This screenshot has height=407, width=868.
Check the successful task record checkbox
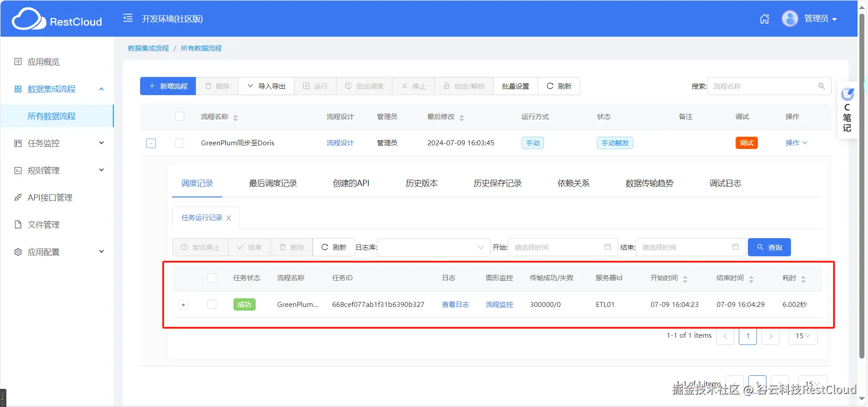point(212,305)
